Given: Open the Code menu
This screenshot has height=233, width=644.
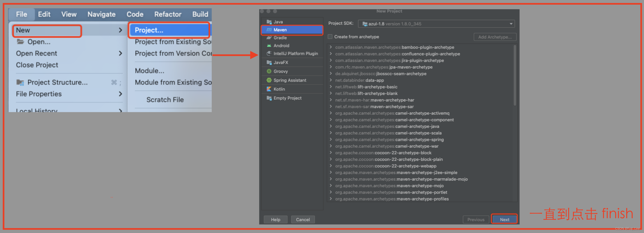Looking at the screenshot, I should (x=135, y=14).
